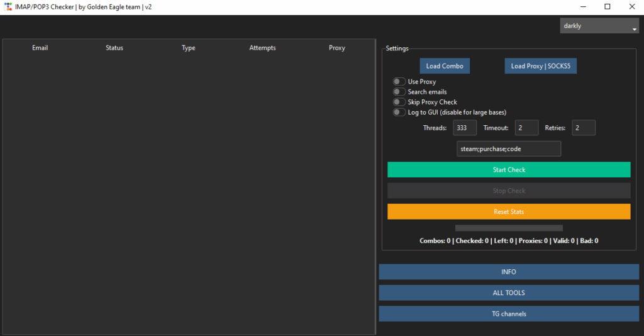This screenshot has width=644, height=336.
Task: Turn on the Search emails switch
Action: coord(399,92)
